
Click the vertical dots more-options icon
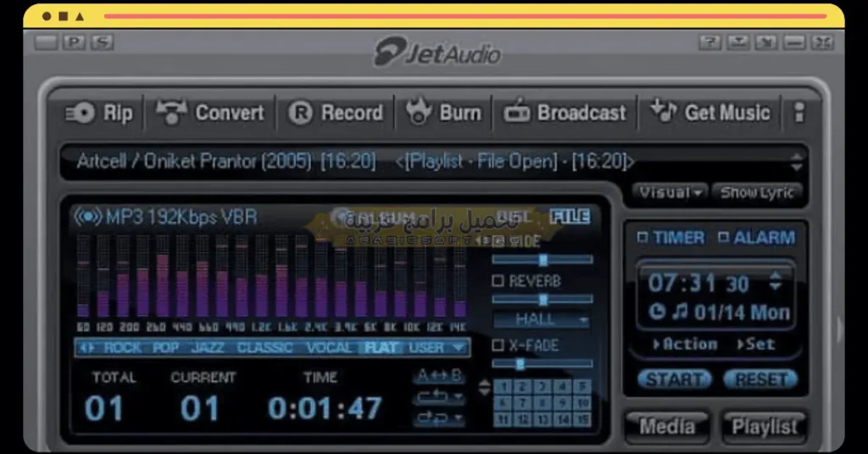click(x=798, y=113)
